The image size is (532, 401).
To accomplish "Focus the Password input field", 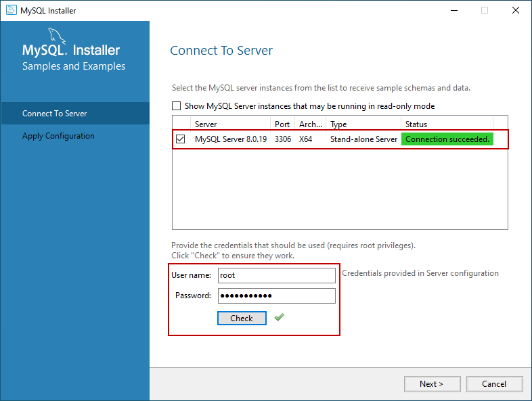I will tap(276, 296).
